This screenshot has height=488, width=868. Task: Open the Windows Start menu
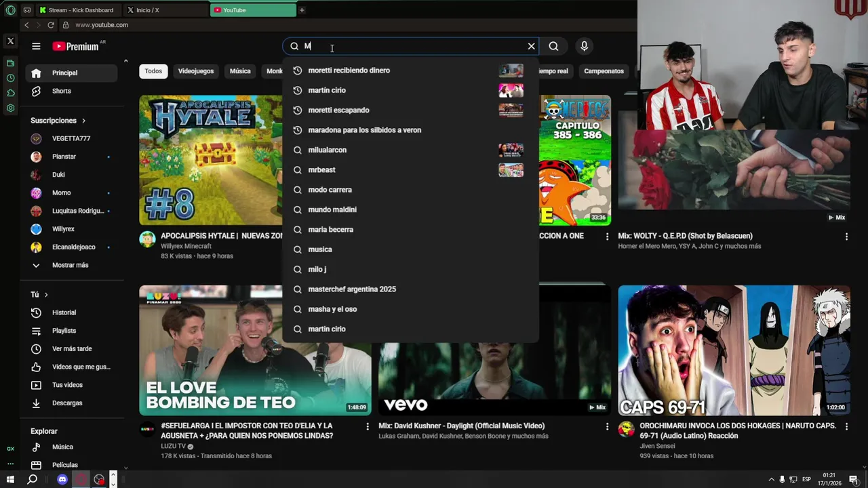tap(10, 479)
